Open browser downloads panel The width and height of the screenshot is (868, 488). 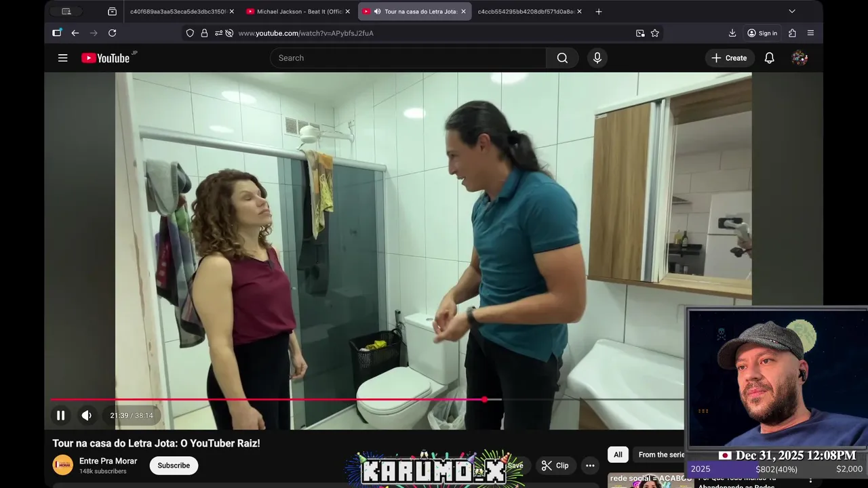click(732, 33)
